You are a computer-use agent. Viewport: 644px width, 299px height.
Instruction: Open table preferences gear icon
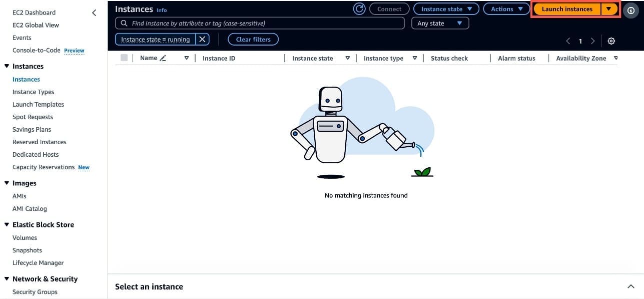(x=611, y=41)
